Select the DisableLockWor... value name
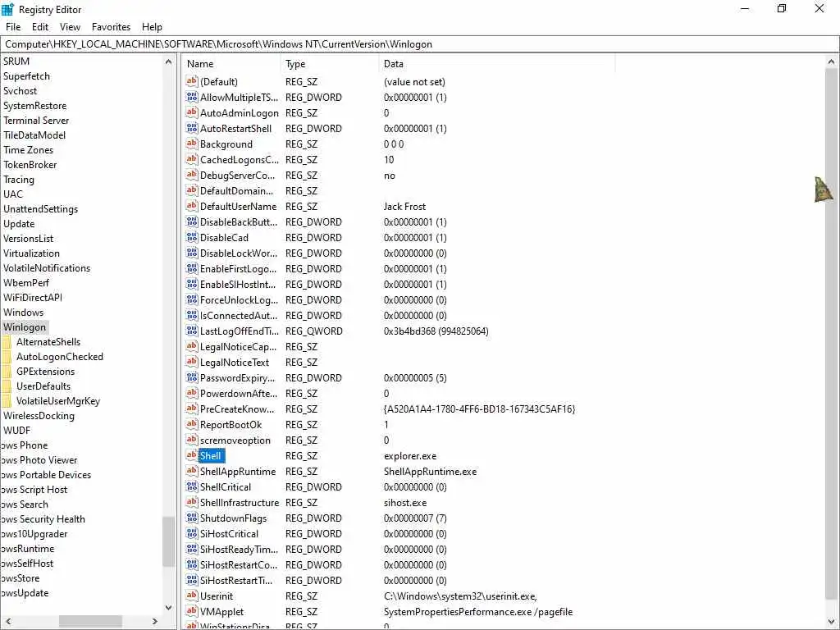840x630 pixels. (239, 253)
